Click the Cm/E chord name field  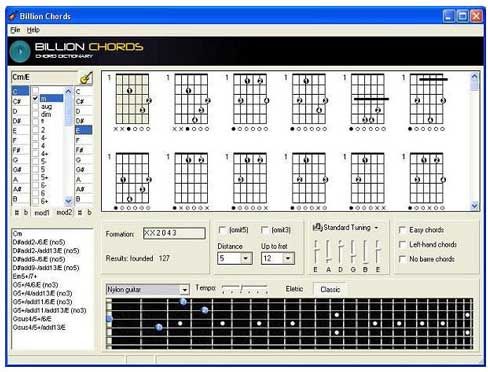point(45,77)
